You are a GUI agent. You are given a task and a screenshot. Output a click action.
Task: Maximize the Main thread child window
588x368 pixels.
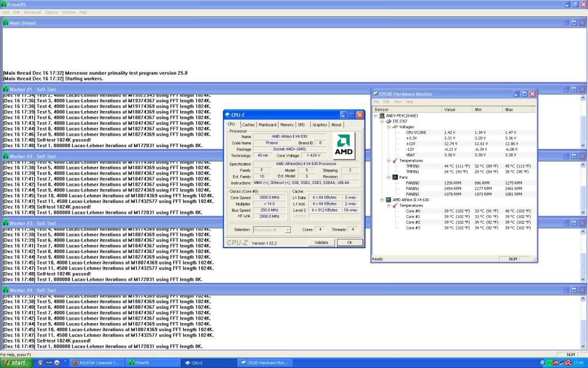point(574,23)
